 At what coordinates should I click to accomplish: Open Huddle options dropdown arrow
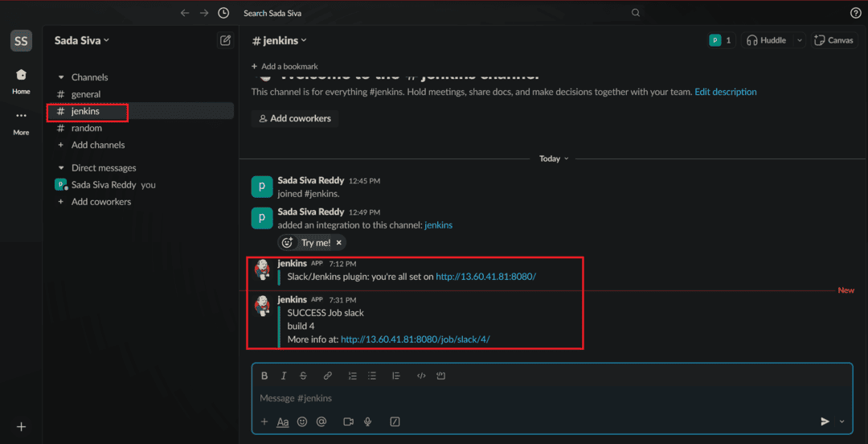point(799,40)
